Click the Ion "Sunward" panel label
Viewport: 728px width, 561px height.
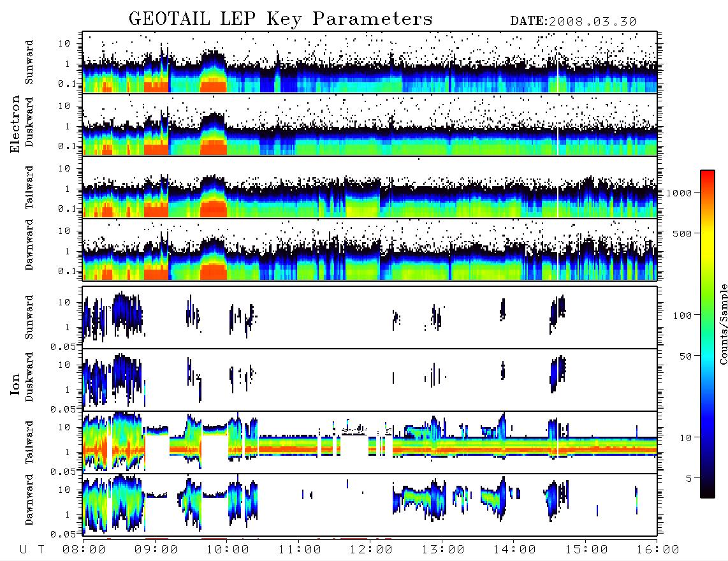tap(29, 317)
